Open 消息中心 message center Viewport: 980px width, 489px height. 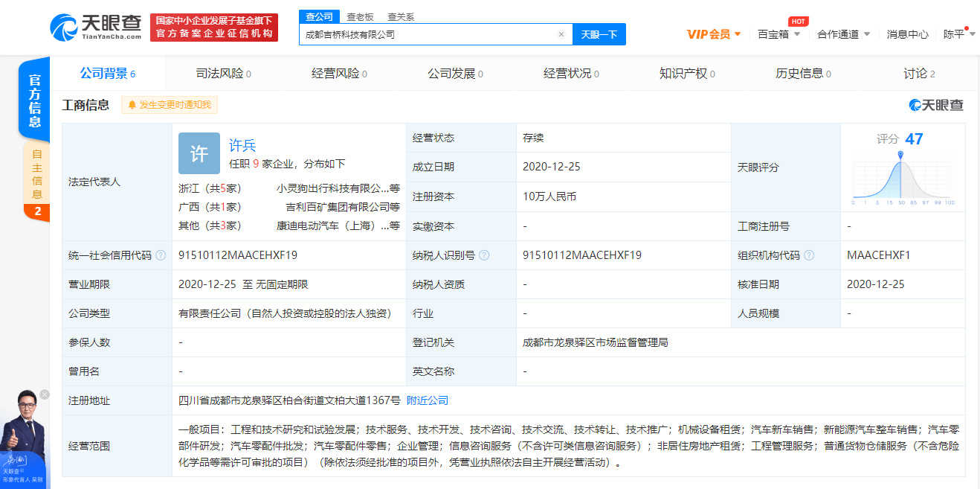click(x=906, y=33)
